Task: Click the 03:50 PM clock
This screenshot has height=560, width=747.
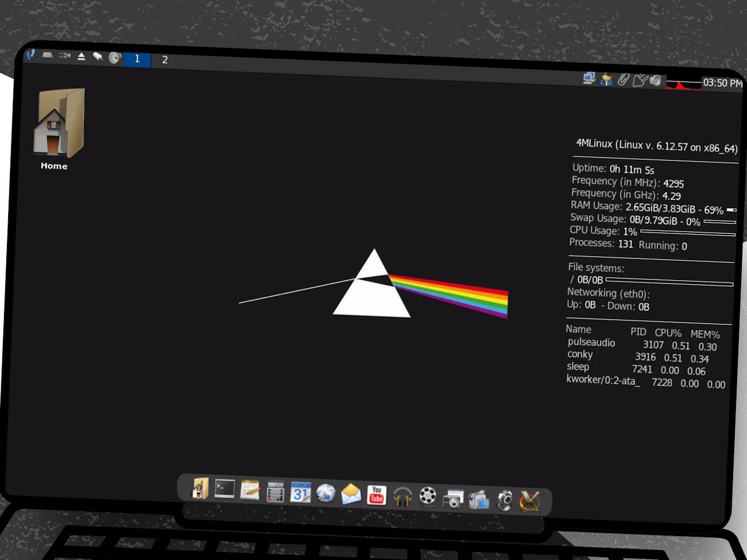Action: pyautogui.click(x=722, y=83)
